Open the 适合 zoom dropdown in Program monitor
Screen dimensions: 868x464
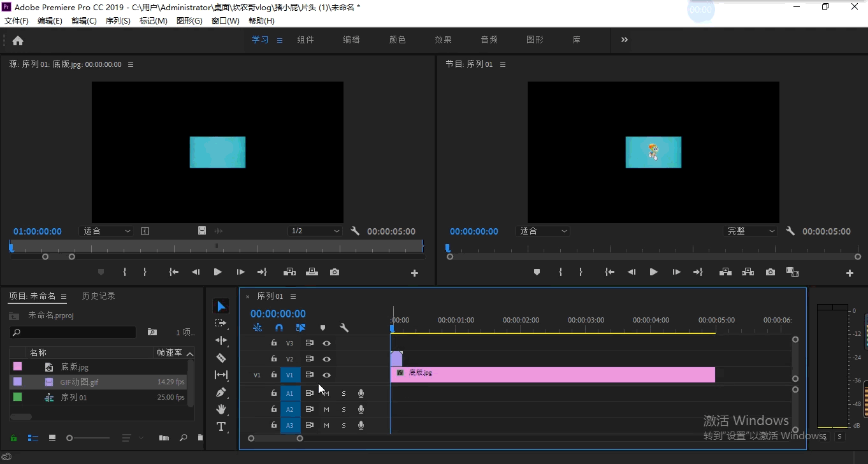coord(542,231)
